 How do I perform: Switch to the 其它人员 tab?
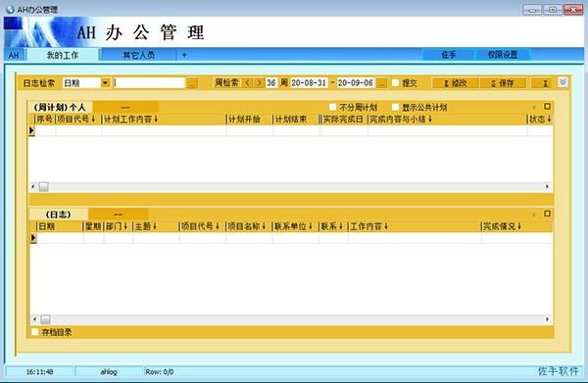point(139,55)
